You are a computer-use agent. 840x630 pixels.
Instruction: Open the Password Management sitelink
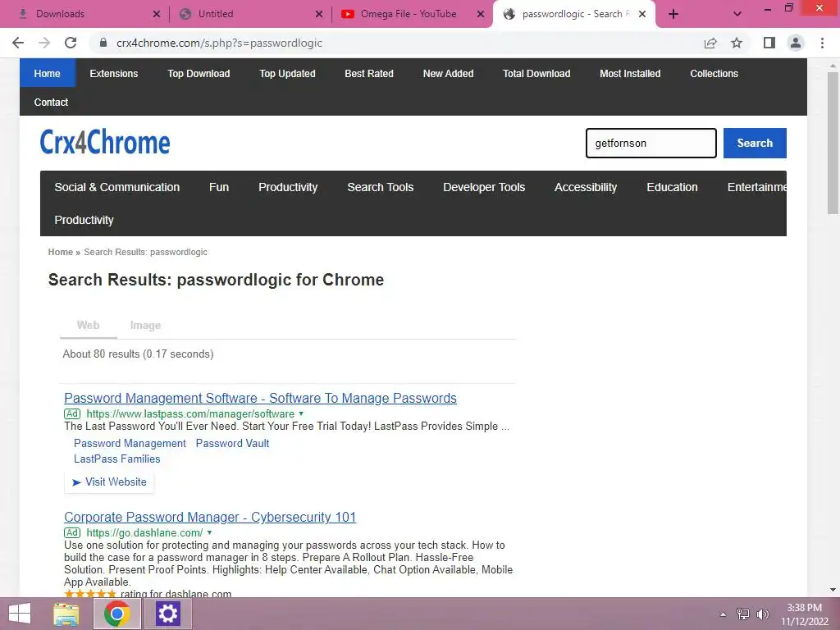(130, 443)
